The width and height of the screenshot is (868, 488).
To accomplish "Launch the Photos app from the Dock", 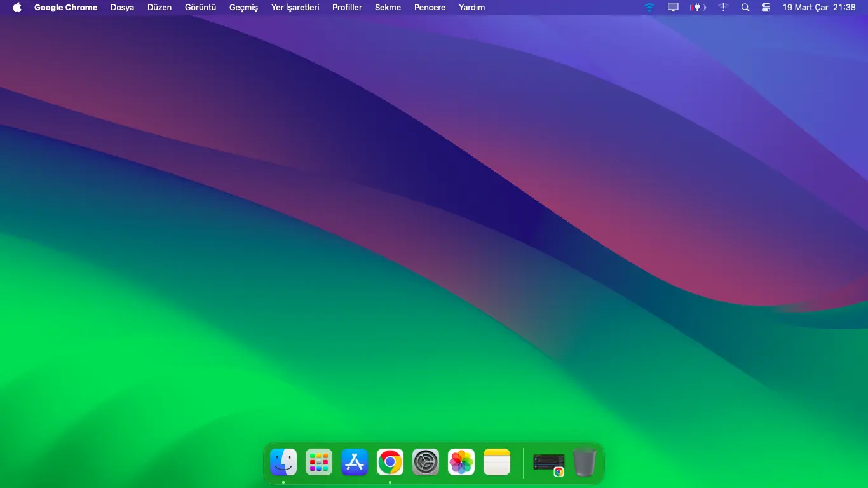I will click(461, 462).
